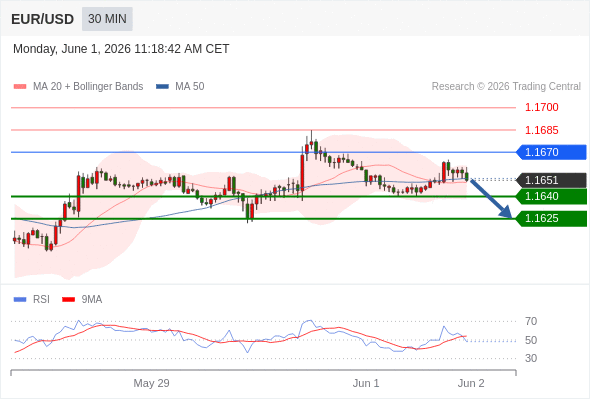Screen dimensions: 590x400
Task: Select the EUR/USD pair title
Action: tap(43, 19)
